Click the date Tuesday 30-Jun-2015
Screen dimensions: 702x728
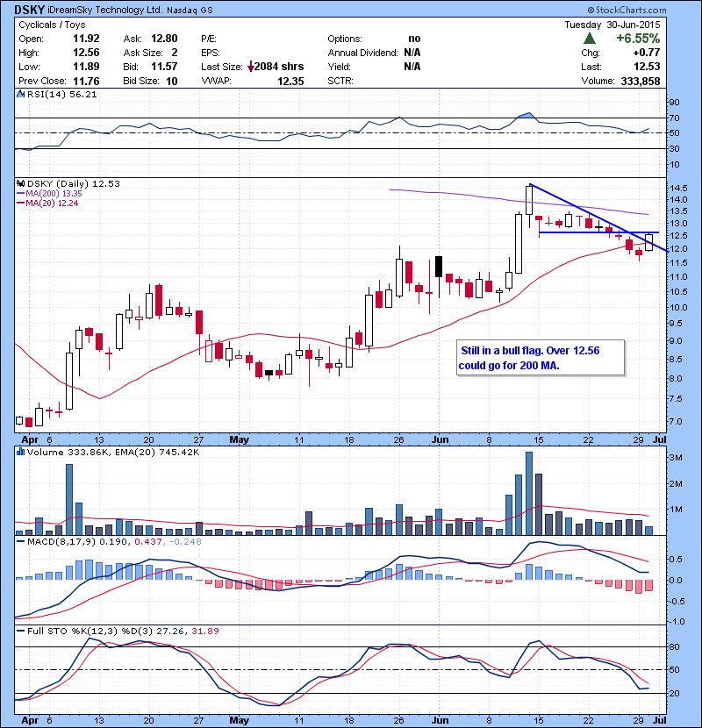click(x=612, y=25)
